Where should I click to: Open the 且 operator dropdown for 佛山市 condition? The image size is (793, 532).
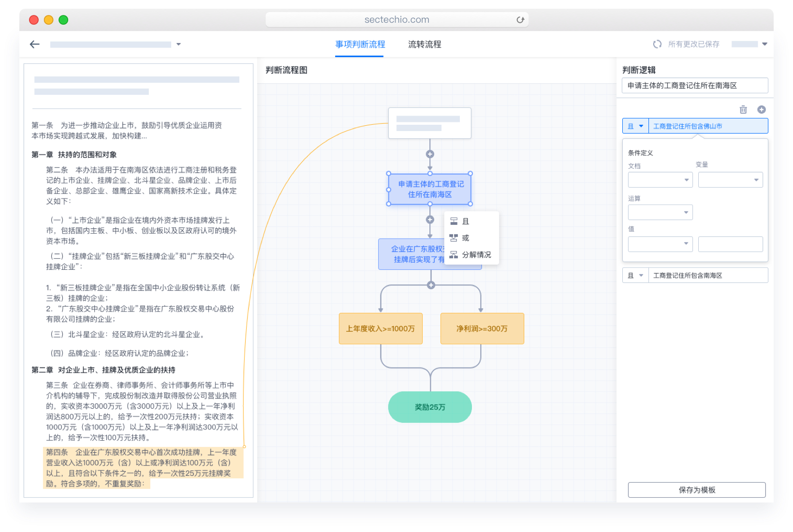(635, 126)
